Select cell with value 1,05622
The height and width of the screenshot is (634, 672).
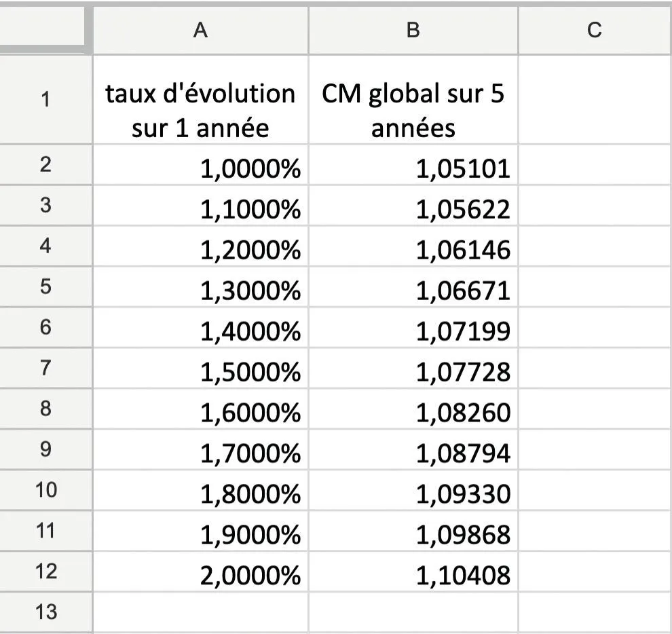click(413, 205)
